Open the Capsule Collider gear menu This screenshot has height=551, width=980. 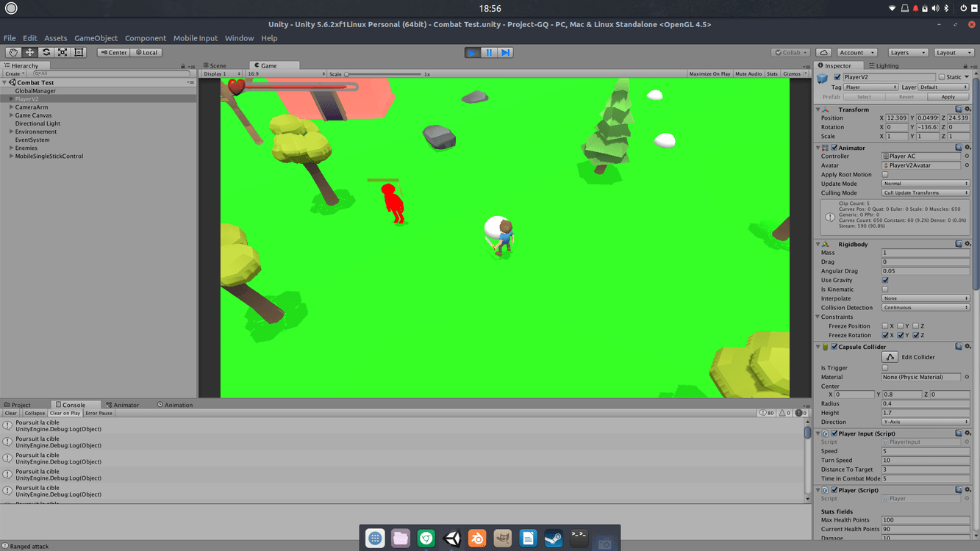click(x=968, y=347)
